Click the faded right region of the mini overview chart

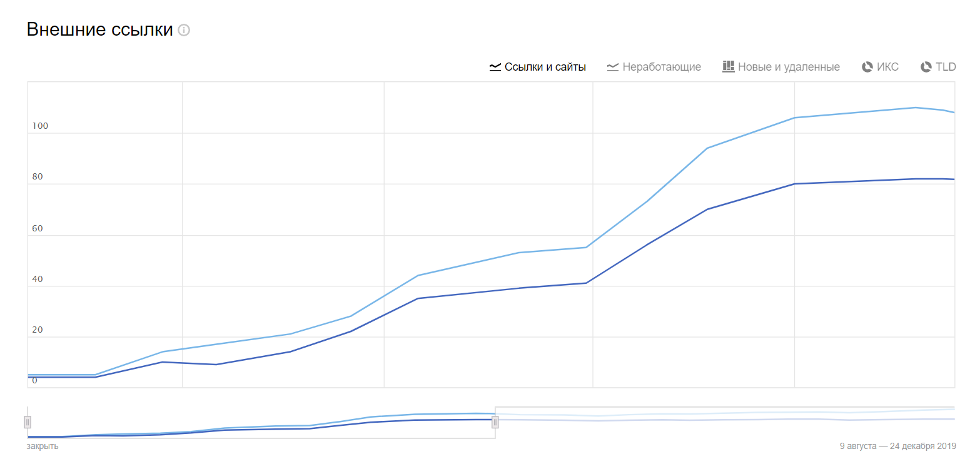[x=725, y=424]
